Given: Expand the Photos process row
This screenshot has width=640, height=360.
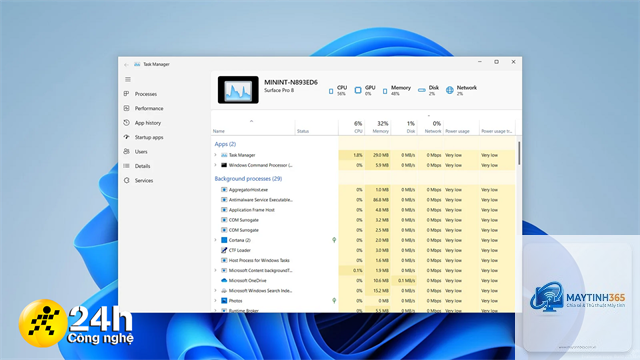Looking at the screenshot, I should 216,301.
